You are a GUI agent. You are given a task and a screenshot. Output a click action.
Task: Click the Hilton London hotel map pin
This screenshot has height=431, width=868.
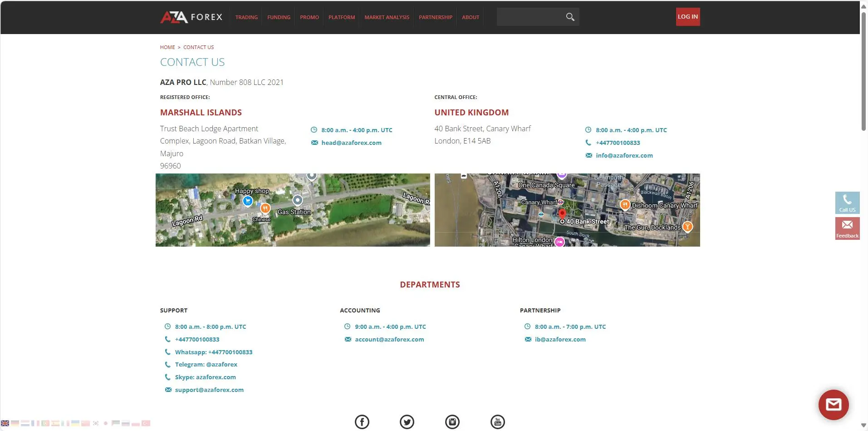pyautogui.click(x=560, y=242)
